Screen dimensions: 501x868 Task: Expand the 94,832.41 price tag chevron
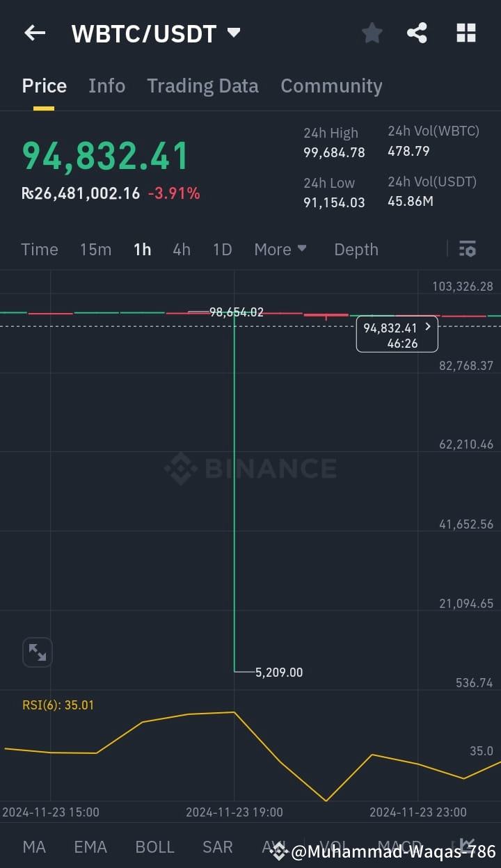(x=427, y=325)
